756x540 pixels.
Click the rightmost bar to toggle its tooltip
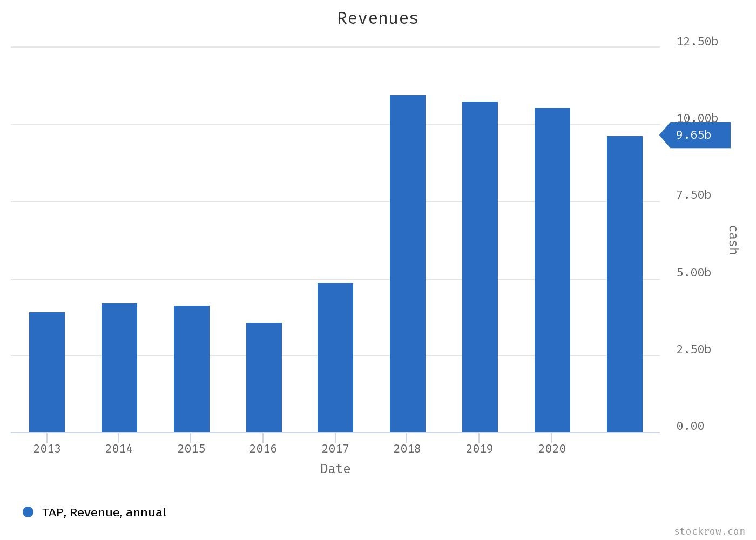pyautogui.click(x=625, y=283)
